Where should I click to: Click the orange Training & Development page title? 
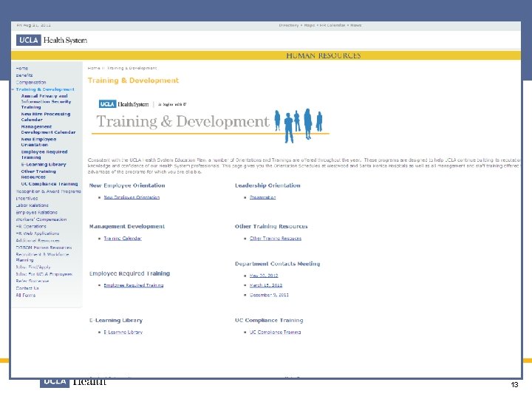pos(133,81)
